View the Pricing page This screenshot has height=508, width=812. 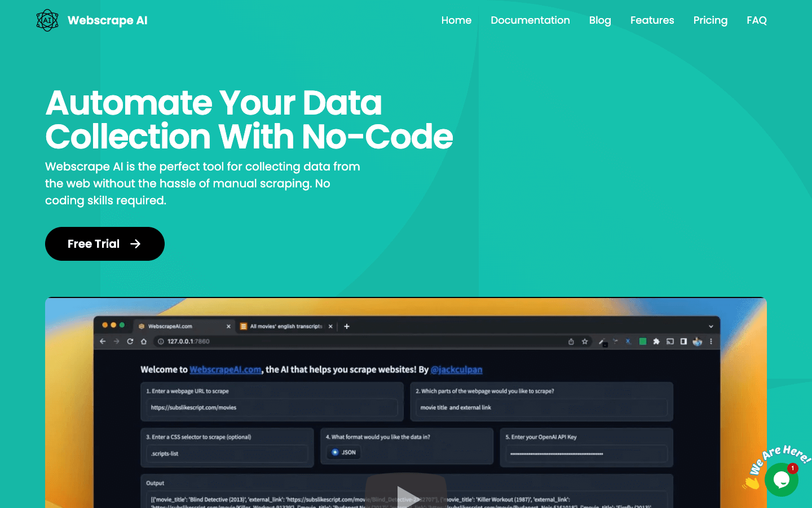710,20
